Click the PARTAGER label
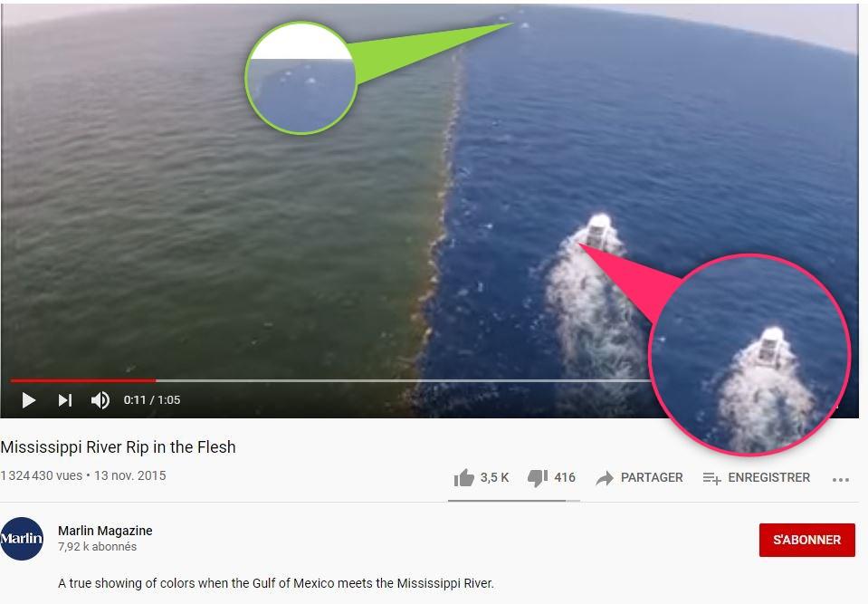Screen dimensions: 868x604 point(652,477)
